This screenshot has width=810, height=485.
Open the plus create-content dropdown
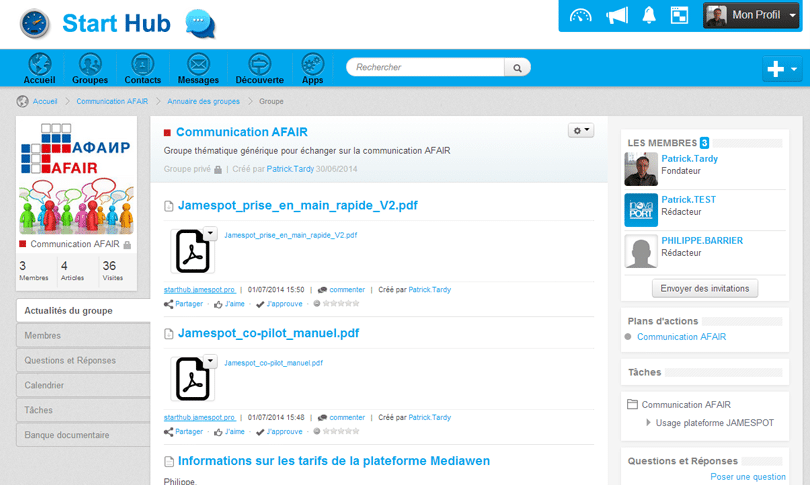pyautogui.click(x=782, y=69)
